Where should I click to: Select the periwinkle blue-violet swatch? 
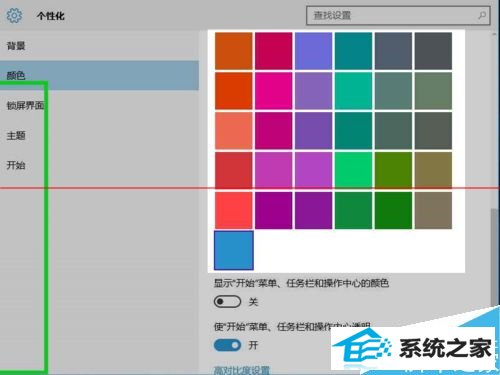[x=313, y=51]
